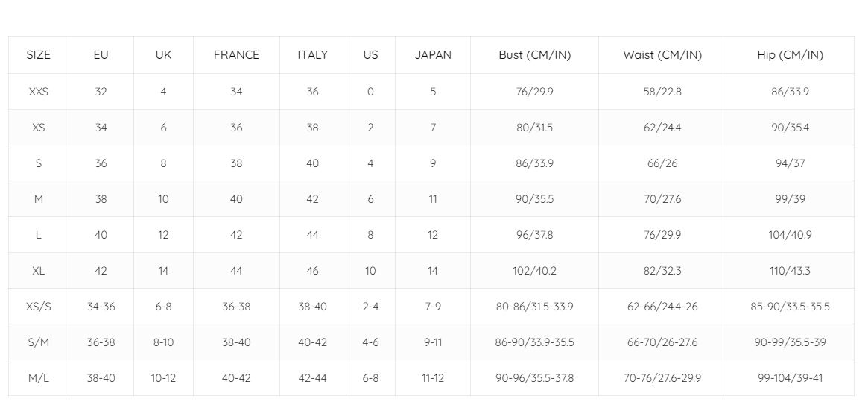Select the hip range 85-90/33.5-35.5 cell

pos(790,307)
